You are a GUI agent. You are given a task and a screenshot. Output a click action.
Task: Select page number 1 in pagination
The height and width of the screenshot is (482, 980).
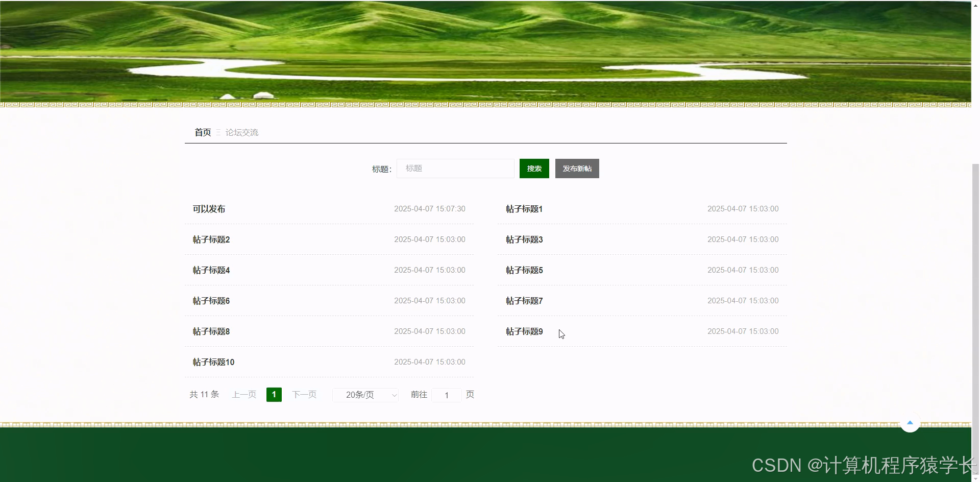click(x=274, y=394)
